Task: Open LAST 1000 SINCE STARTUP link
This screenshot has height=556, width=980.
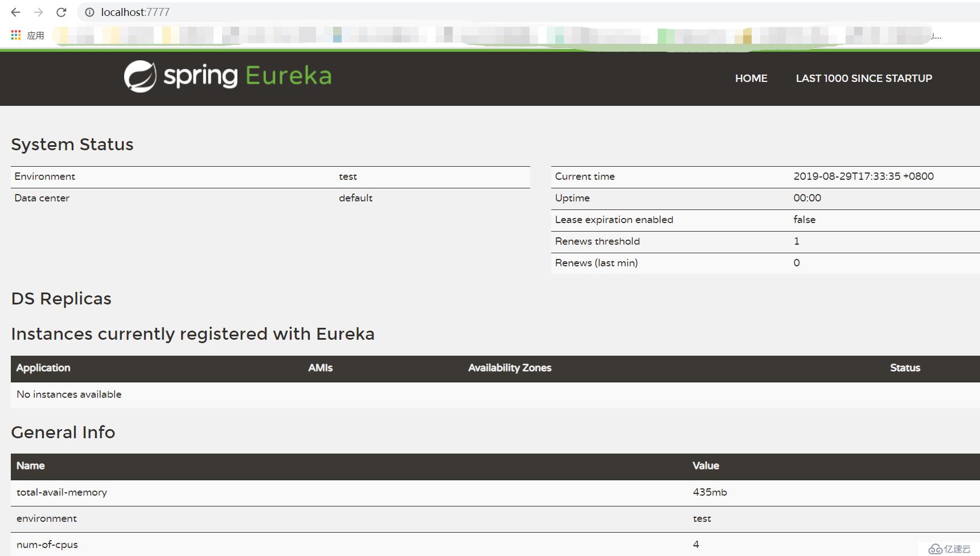Action: pyautogui.click(x=864, y=79)
